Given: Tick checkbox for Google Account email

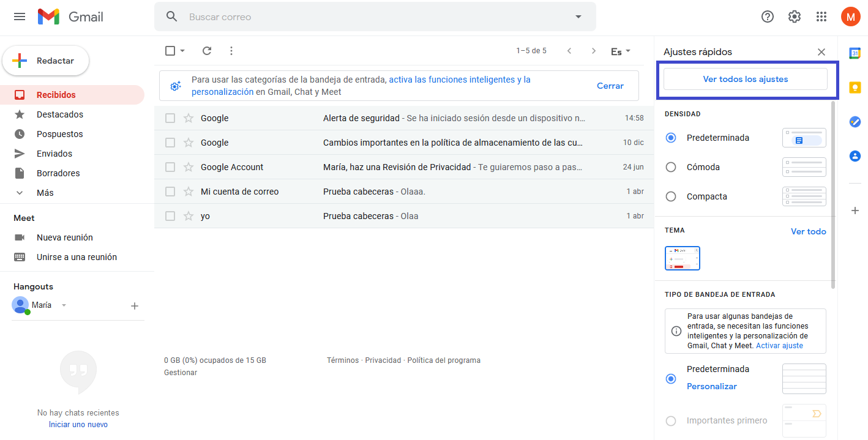Looking at the screenshot, I should [170, 167].
